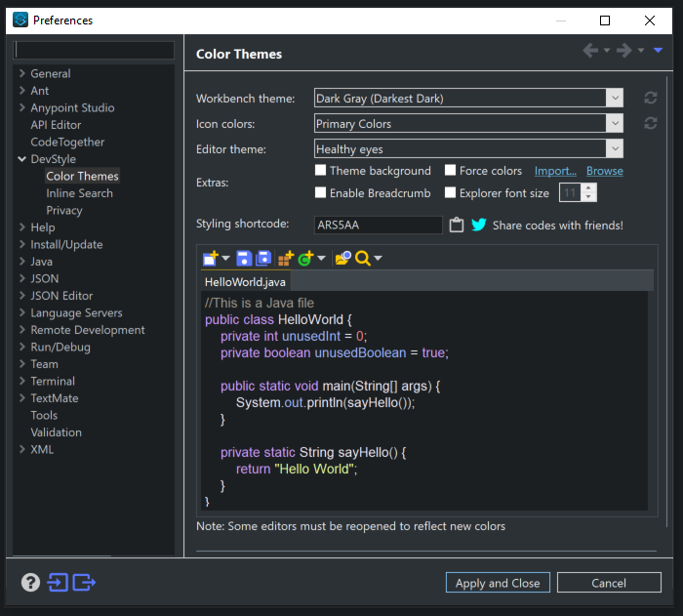
Task: Click the double floppy disk save-all icon
Action: click(263, 259)
